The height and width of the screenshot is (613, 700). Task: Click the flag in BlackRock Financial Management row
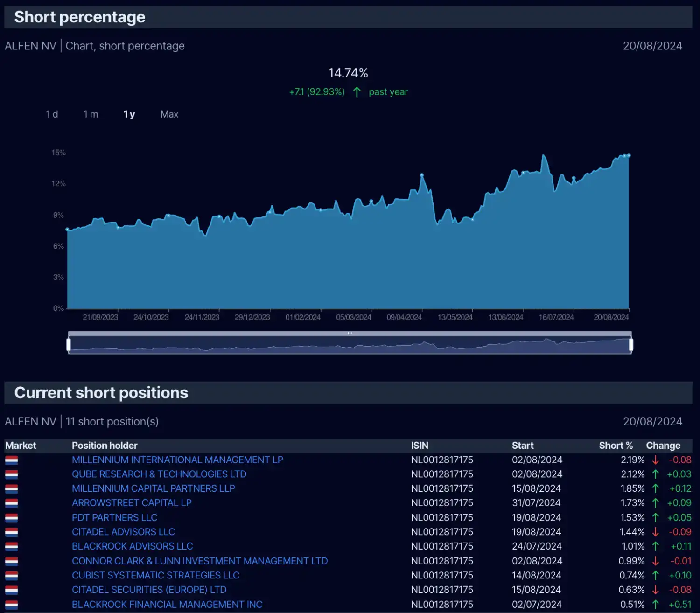[12, 605]
